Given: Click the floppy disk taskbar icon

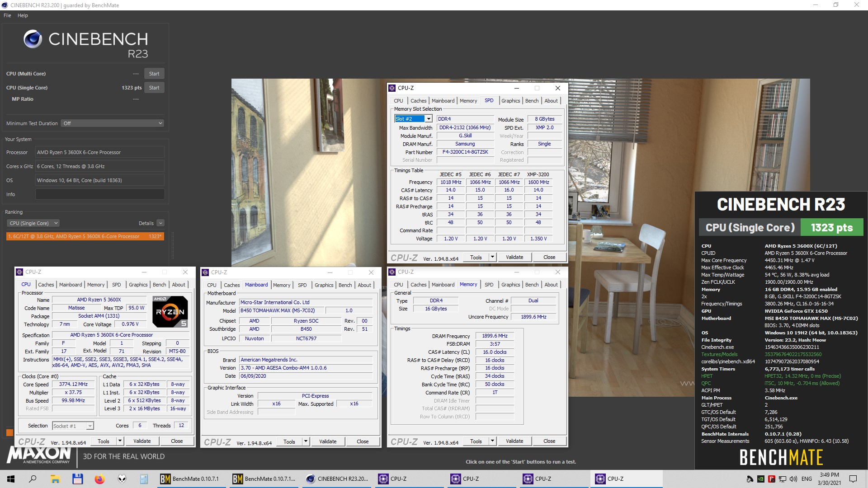Looking at the screenshot, I should click(77, 479).
